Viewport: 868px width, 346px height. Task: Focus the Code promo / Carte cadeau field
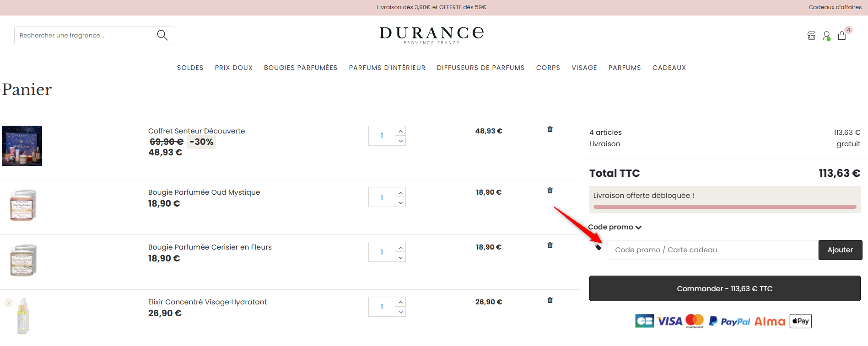[x=713, y=250]
